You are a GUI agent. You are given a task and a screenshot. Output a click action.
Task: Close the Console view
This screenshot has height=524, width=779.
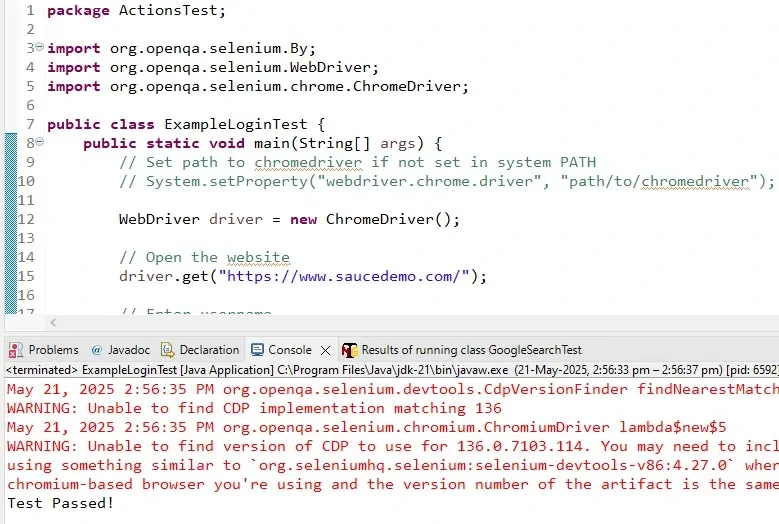point(325,351)
